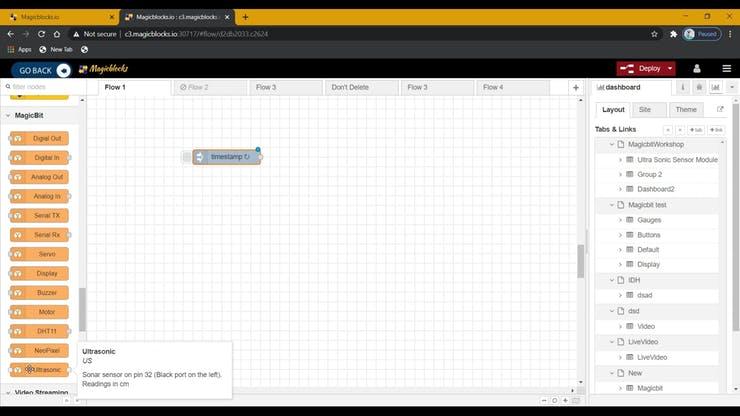The width and height of the screenshot is (740, 416).
Task: Open the info sidebar tab icon
Action: [683, 88]
